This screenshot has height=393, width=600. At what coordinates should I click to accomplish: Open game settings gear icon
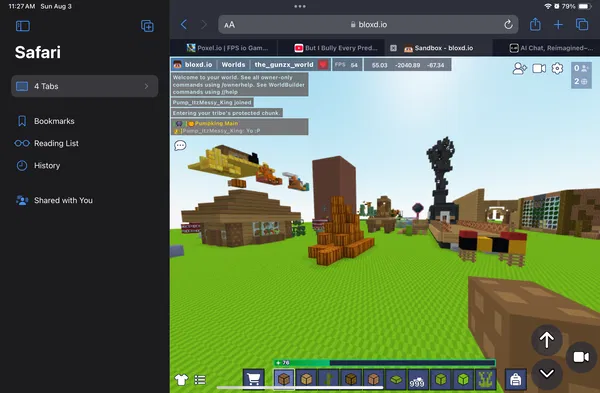pos(557,68)
